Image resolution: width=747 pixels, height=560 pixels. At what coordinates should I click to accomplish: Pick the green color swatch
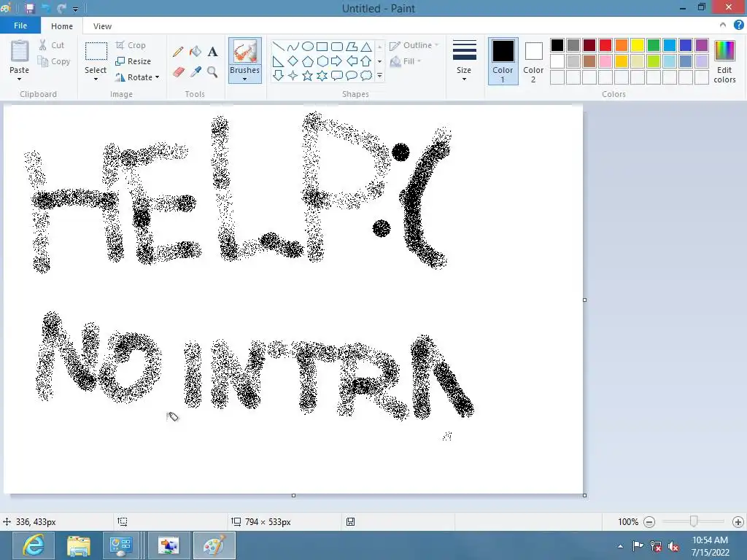point(654,45)
